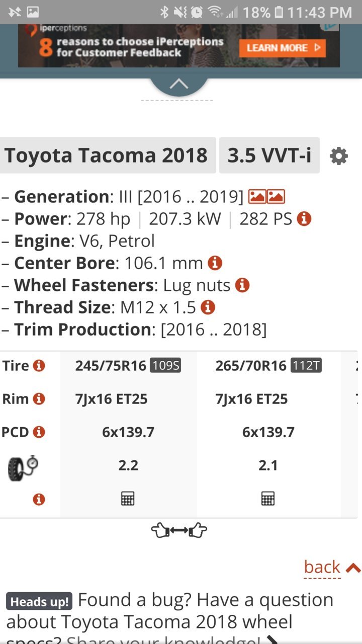This screenshot has height=644, width=362.
Task: Collapse panel with the up chevron
Action: 178,85
